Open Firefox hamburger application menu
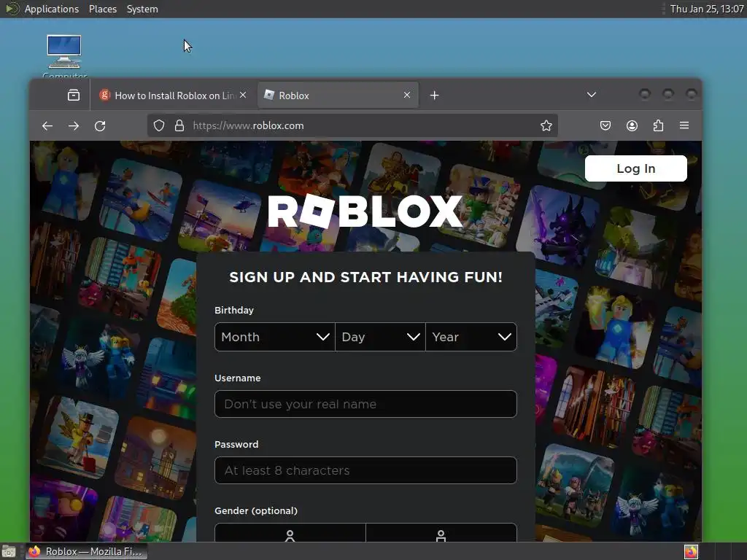 pos(684,125)
